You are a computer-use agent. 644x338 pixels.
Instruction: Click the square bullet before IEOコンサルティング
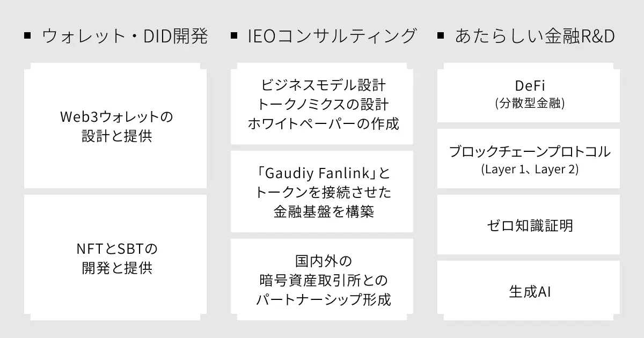coord(234,36)
